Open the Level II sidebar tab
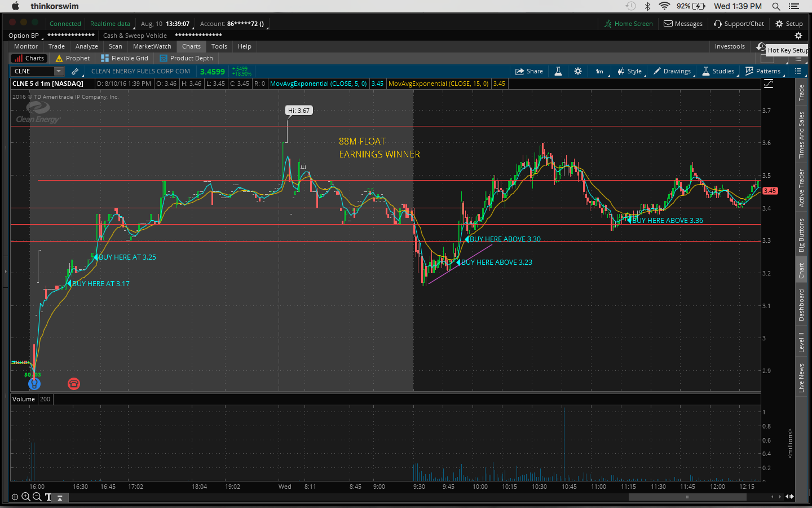Image resolution: width=812 pixels, height=508 pixels. coord(801,342)
